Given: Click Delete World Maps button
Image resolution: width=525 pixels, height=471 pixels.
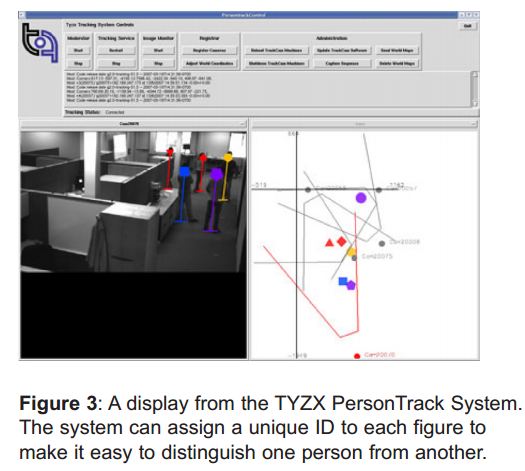Looking at the screenshot, I should [397, 63].
